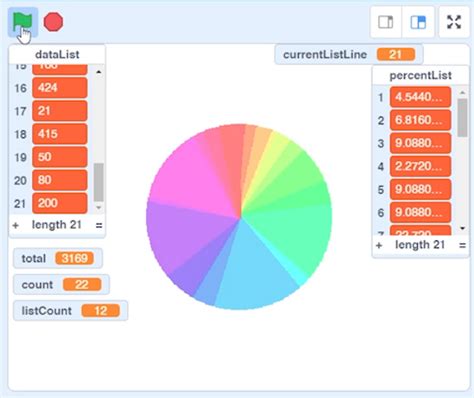Select percentList item 1 value 4.5440
474x398 pixels.
pos(420,97)
